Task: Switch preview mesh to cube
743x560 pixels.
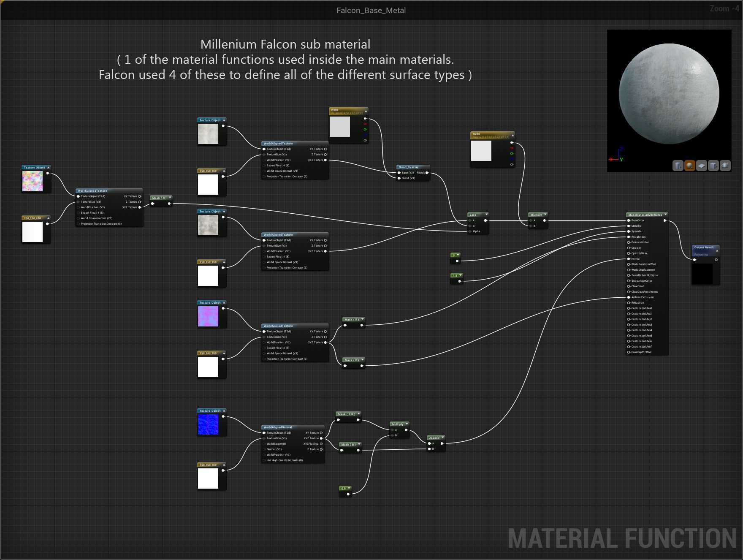Action: pos(713,166)
